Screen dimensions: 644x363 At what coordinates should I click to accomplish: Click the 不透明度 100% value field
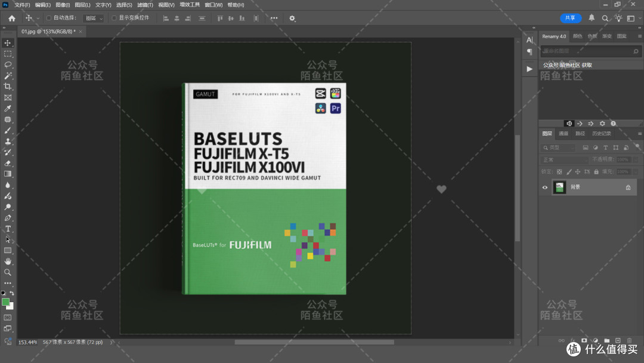click(623, 159)
